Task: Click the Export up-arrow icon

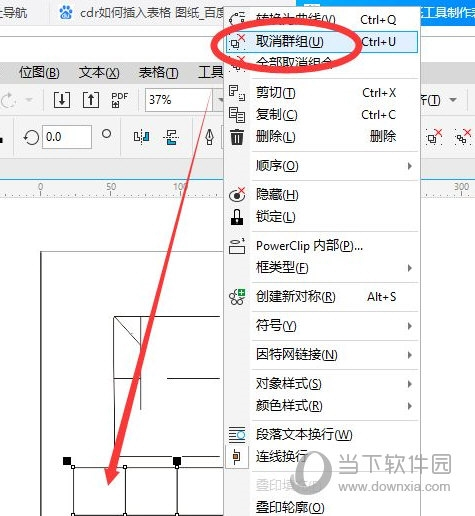Action: click(x=91, y=100)
